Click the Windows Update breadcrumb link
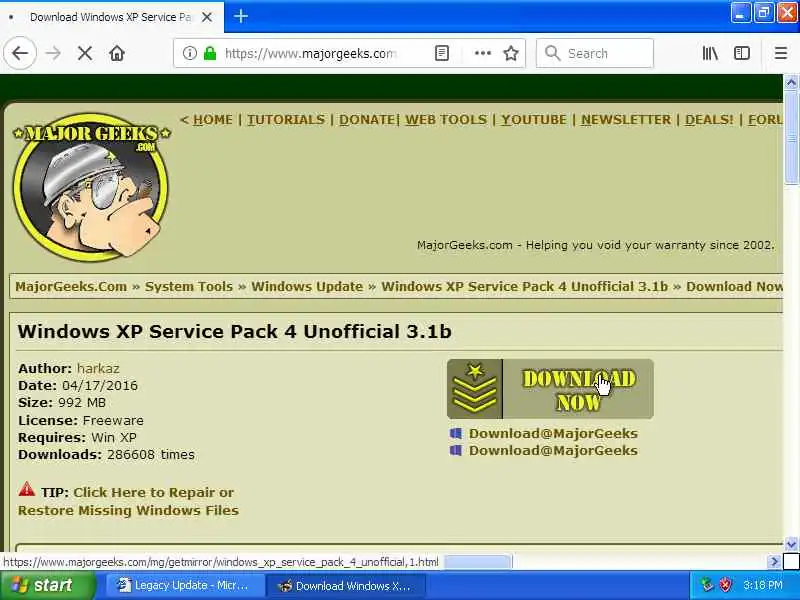Screen dimensions: 800x600 [x=307, y=286]
